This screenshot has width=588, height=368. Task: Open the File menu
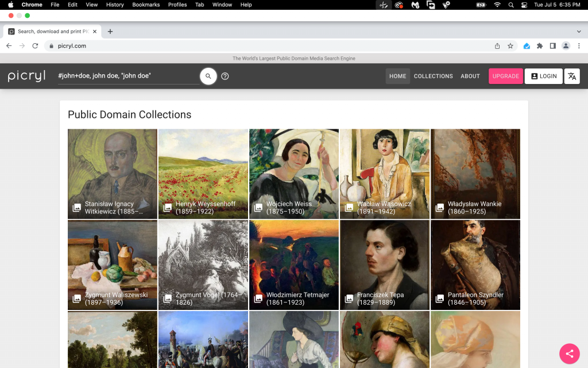click(x=55, y=5)
